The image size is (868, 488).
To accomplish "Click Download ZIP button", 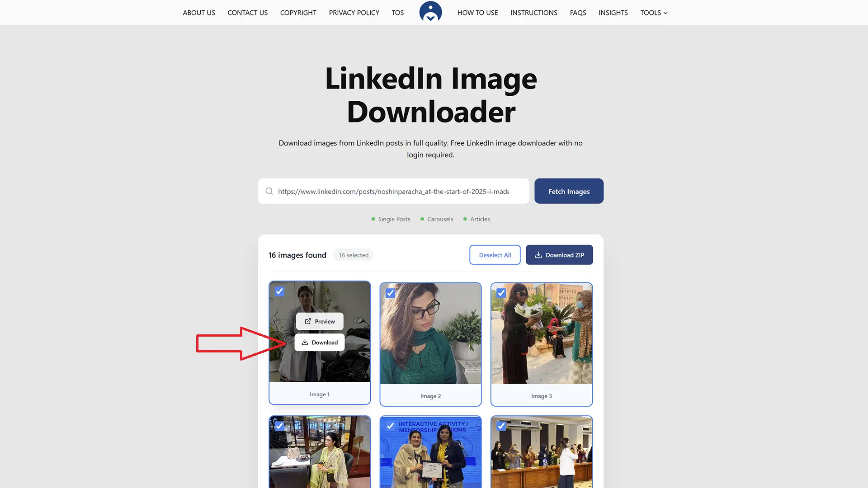I will click(559, 255).
